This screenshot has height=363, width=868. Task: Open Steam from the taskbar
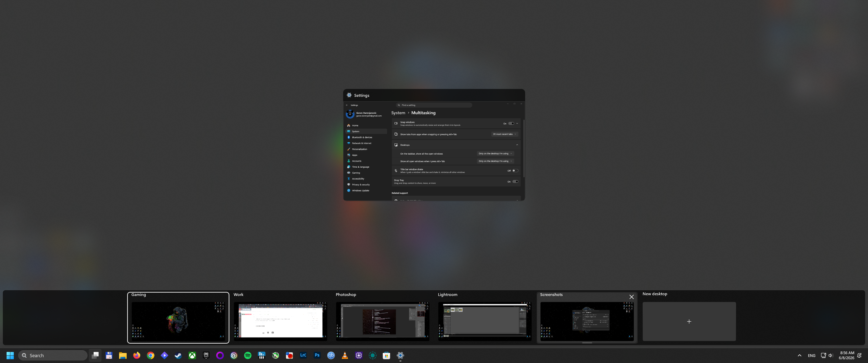pyautogui.click(x=178, y=355)
